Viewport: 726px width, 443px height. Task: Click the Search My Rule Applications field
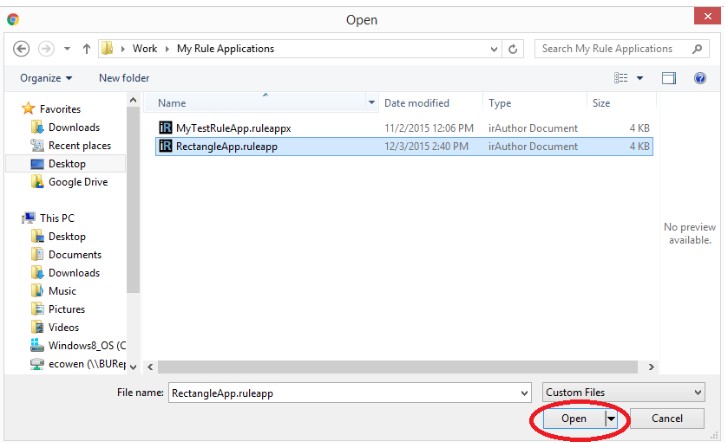pos(612,48)
